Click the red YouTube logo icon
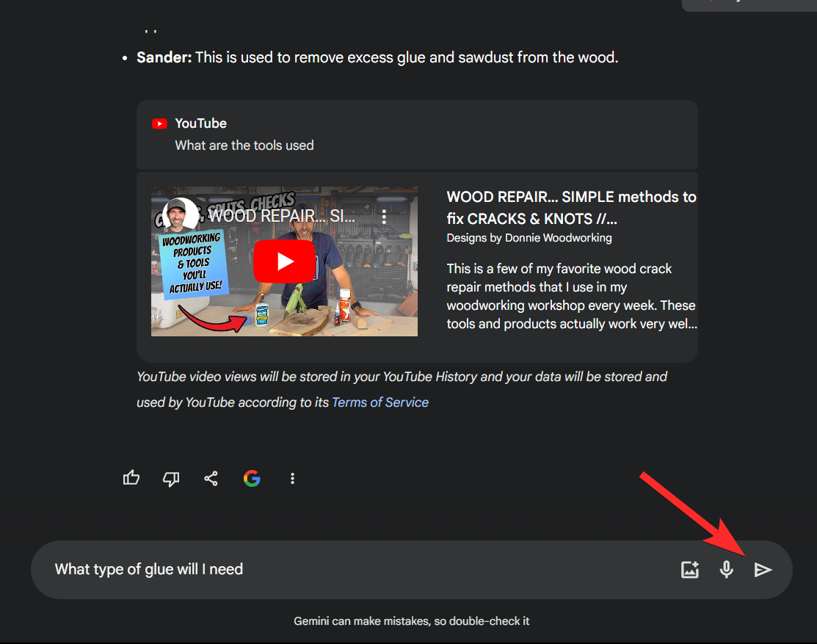 159,123
